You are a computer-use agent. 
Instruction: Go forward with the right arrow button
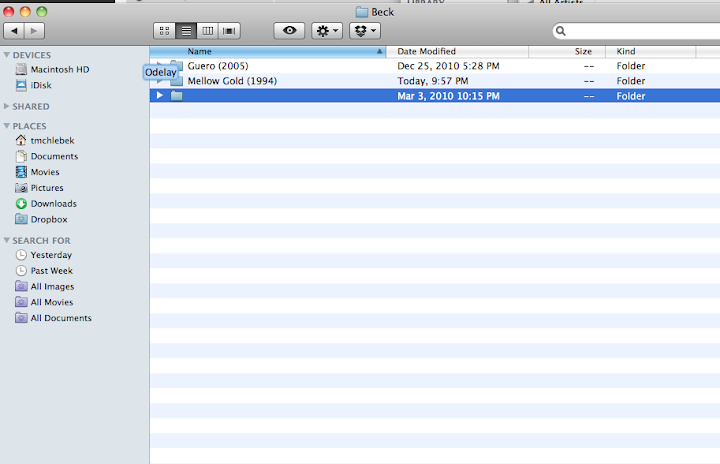[34, 31]
